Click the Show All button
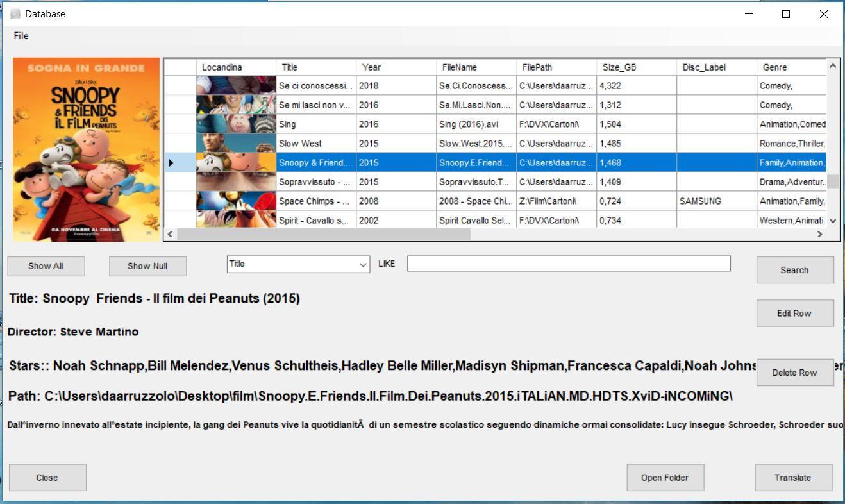 point(46,266)
